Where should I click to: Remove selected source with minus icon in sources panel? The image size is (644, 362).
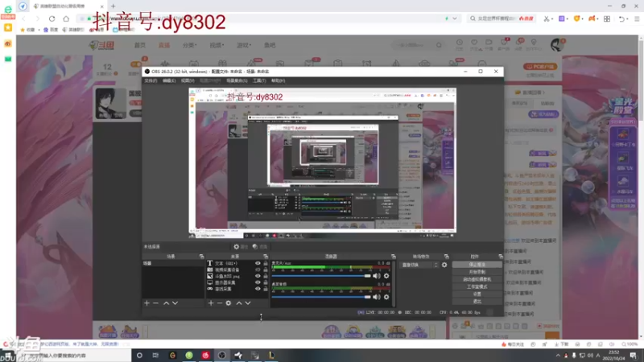click(x=219, y=303)
